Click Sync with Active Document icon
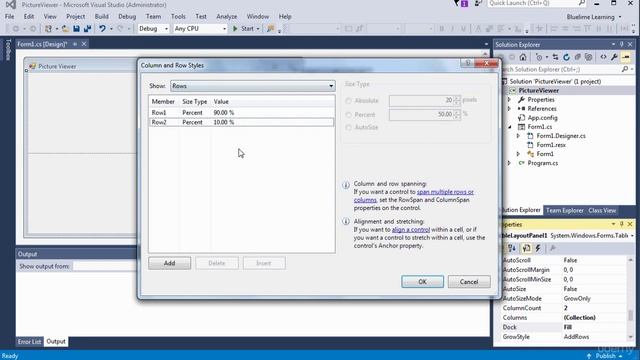 pyautogui.click(x=555, y=57)
